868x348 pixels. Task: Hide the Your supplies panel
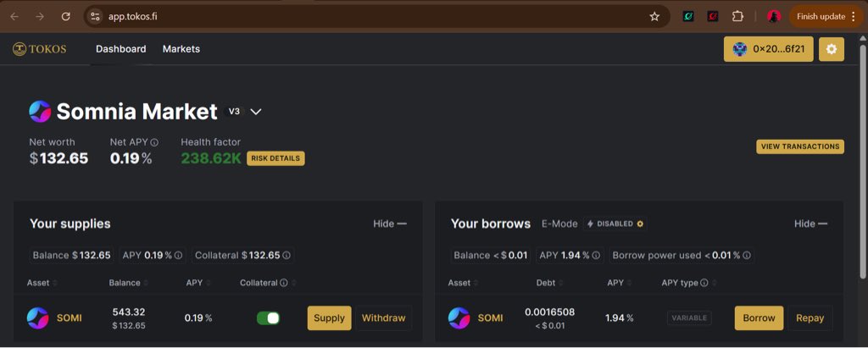pos(390,224)
